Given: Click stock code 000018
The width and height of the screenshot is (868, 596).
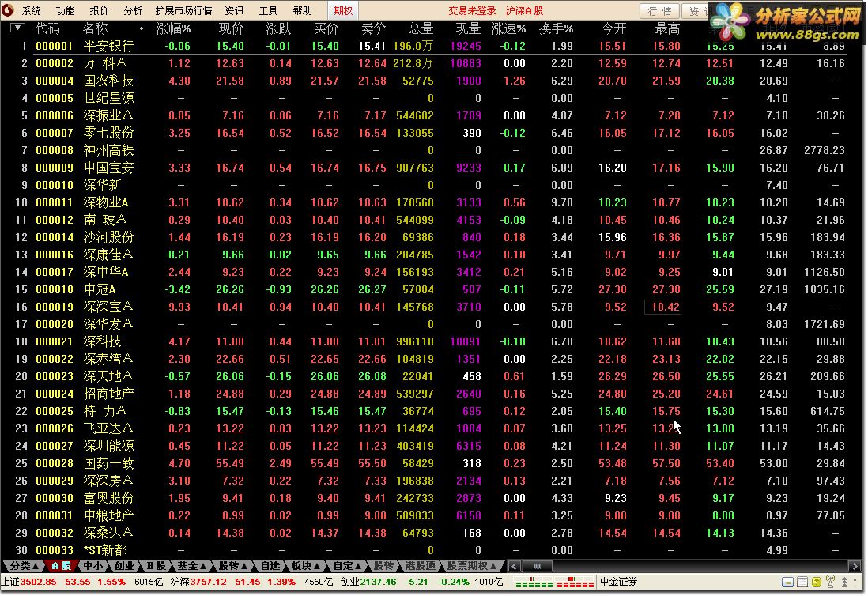Looking at the screenshot, I should coord(55,289).
